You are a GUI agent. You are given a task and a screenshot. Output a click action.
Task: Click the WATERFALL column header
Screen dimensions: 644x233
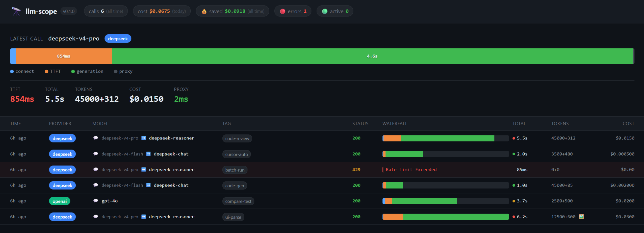tap(395, 124)
